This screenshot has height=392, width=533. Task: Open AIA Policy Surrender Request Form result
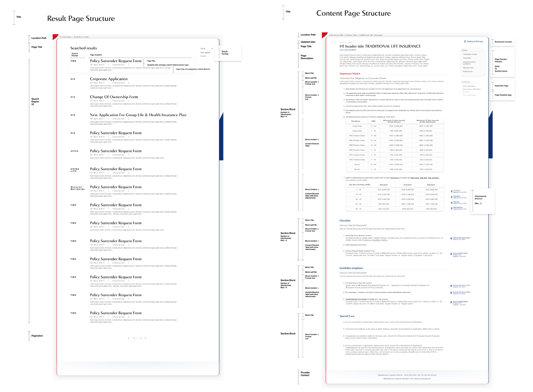tap(115, 133)
